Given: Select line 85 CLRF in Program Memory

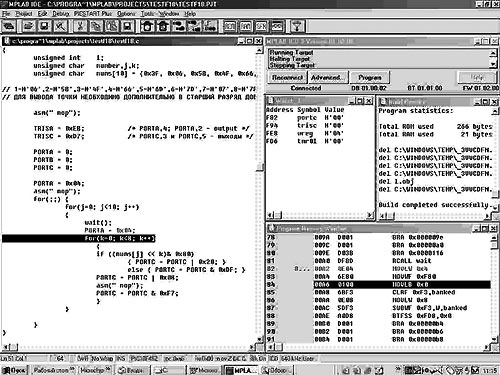Looking at the screenshot, I should click(x=378, y=292).
